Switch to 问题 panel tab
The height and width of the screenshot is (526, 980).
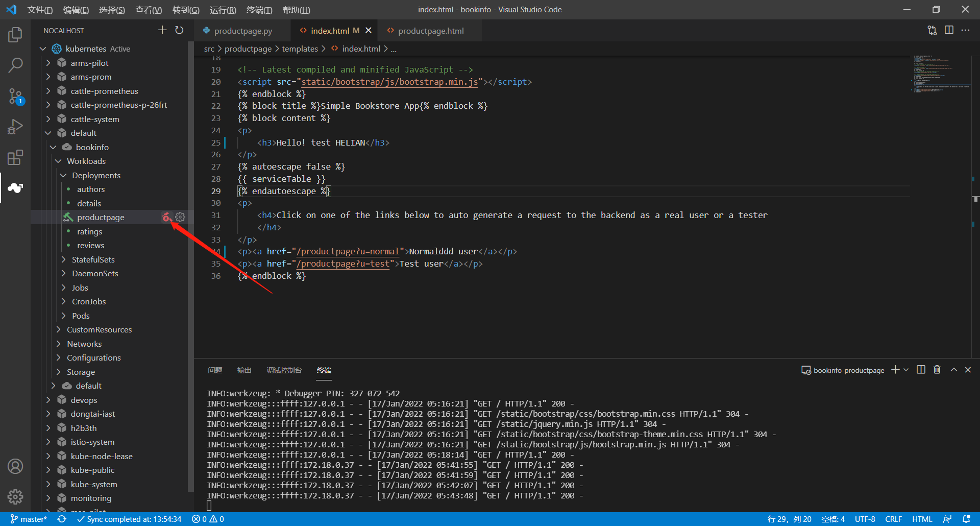pos(215,370)
